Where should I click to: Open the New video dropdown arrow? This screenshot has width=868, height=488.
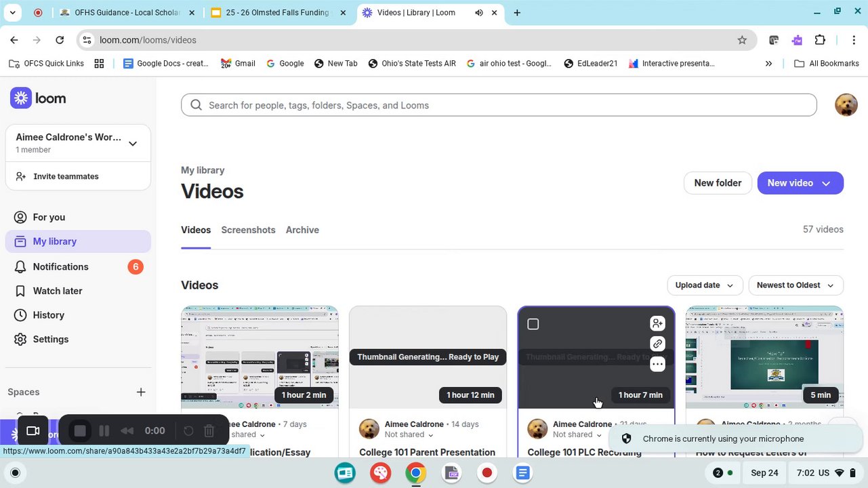coord(826,183)
